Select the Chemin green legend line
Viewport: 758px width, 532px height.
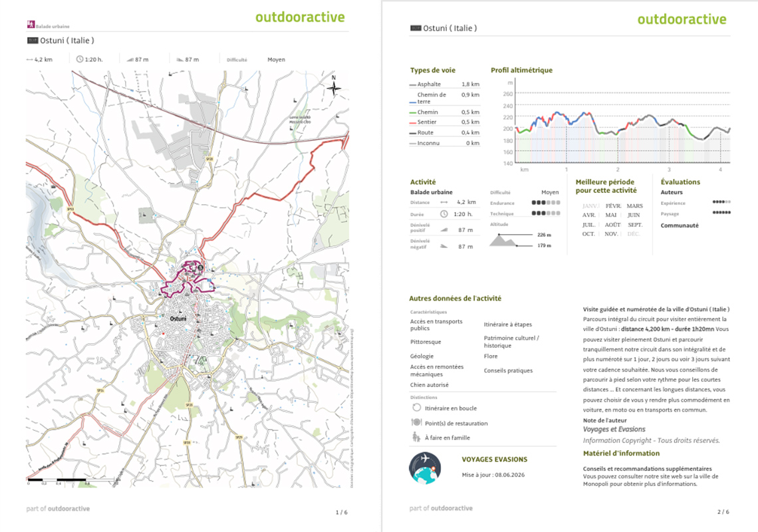click(412, 112)
